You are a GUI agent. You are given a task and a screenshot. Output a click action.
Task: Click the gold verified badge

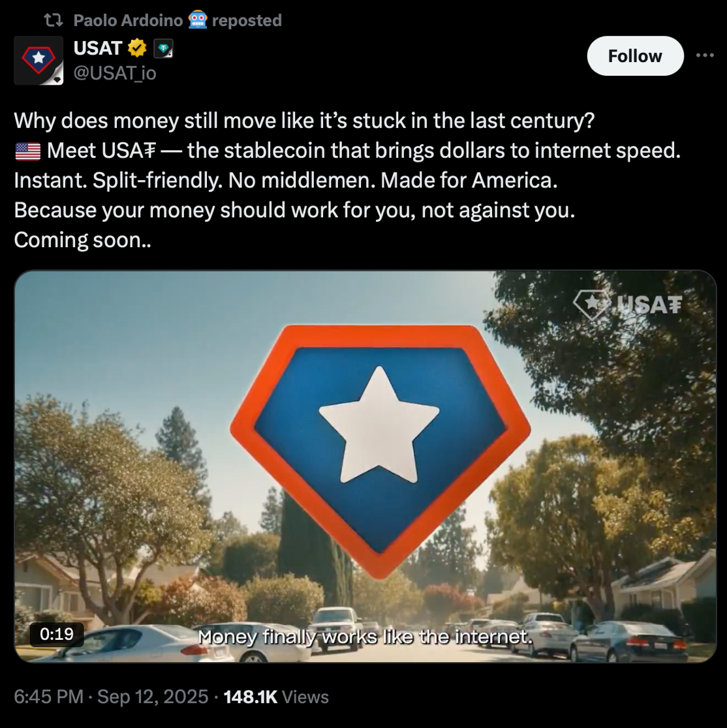click(137, 48)
